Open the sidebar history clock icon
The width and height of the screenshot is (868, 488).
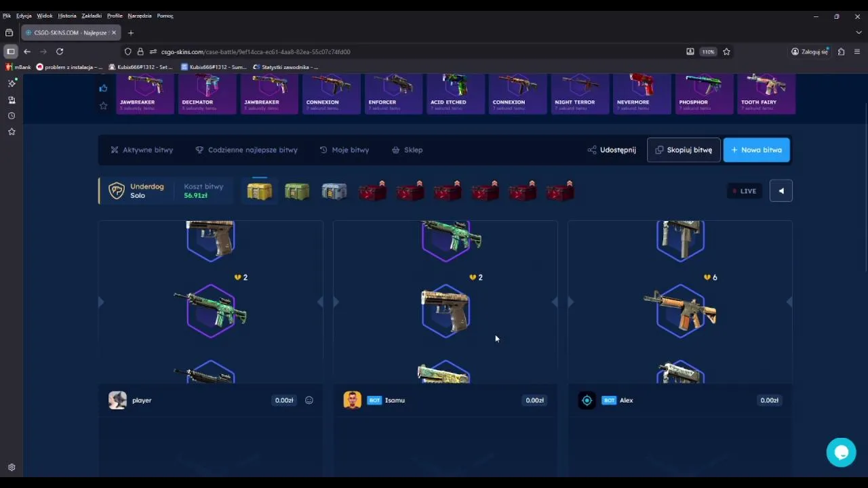12,116
